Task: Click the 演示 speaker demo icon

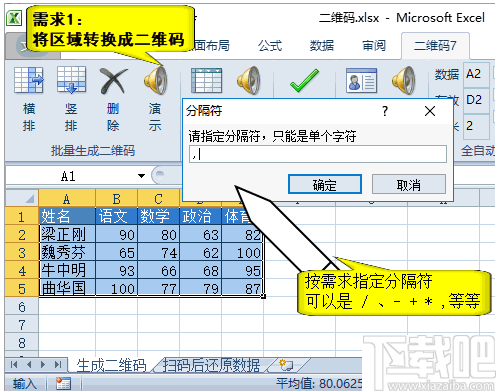Action: pyautogui.click(x=156, y=80)
